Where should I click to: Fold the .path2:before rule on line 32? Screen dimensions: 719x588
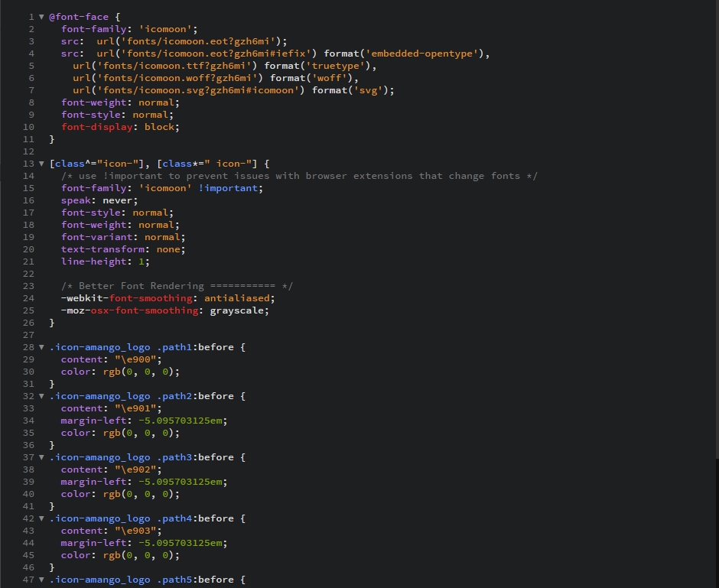(x=41, y=396)
